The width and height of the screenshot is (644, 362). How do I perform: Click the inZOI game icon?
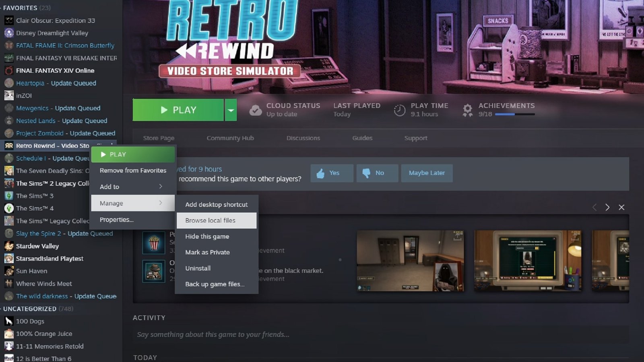pyautogui.click(x=9, y=96)
